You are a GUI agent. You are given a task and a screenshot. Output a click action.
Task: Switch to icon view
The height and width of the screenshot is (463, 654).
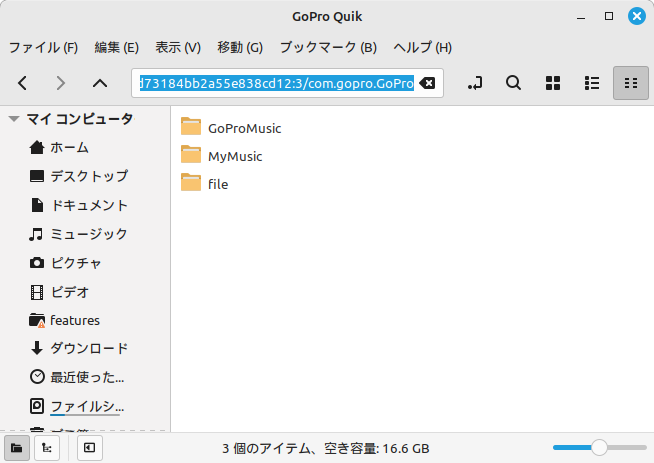(x=553, y=83)
